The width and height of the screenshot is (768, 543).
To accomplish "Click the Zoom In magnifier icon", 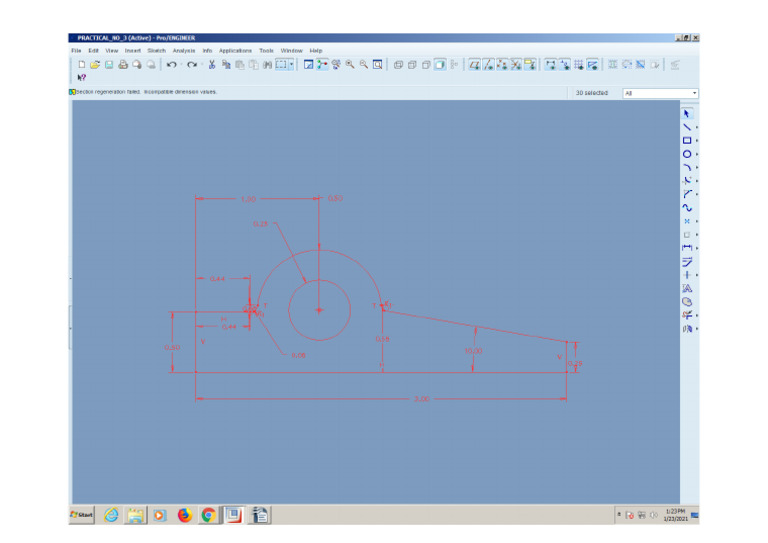I will tap(350, 65).
